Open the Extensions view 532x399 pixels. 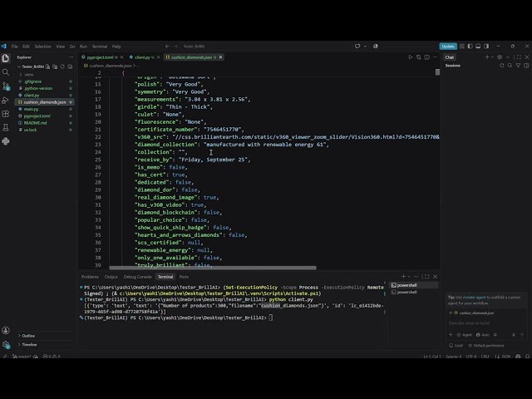point(6,114)
